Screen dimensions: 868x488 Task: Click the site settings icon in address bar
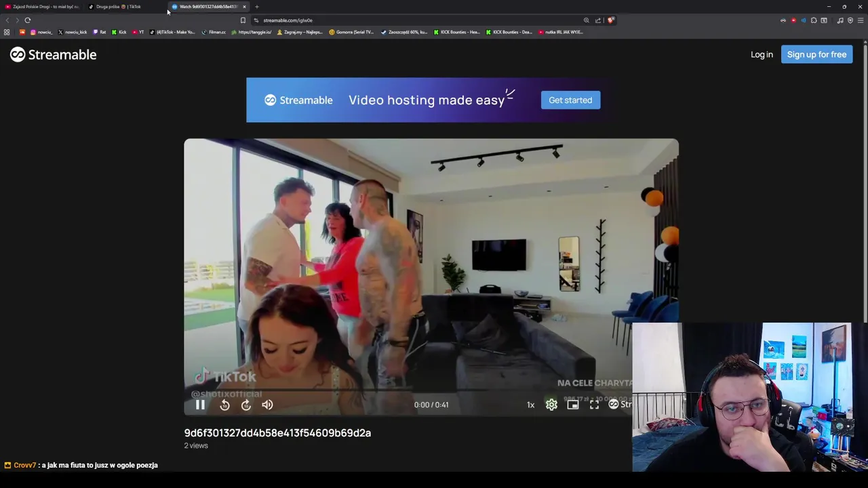[256, 20]
